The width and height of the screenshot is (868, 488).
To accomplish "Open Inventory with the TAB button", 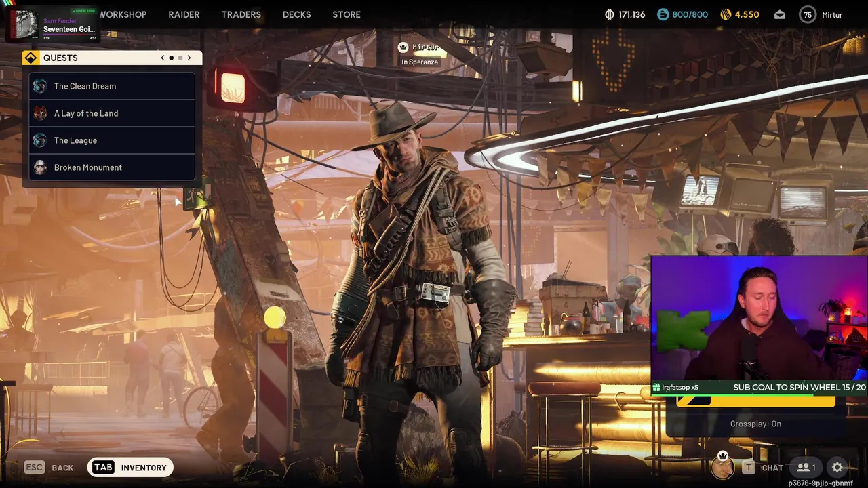I will coord(130,467).
